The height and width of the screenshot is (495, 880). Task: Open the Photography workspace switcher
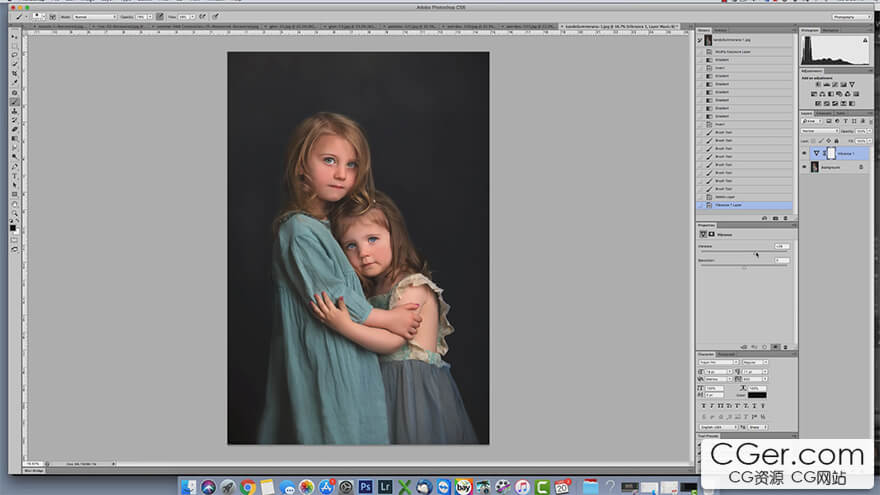pyautogui.click(x=851, y=17)
